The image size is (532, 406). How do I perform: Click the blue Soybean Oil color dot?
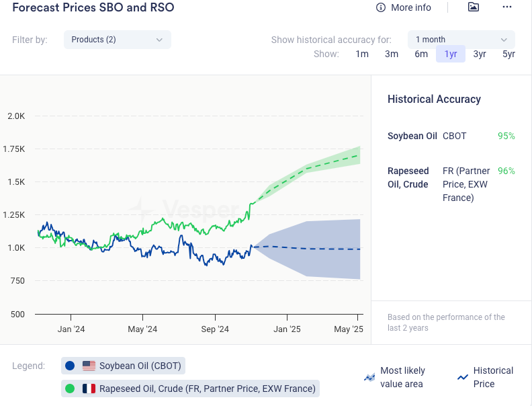(70, 366)
